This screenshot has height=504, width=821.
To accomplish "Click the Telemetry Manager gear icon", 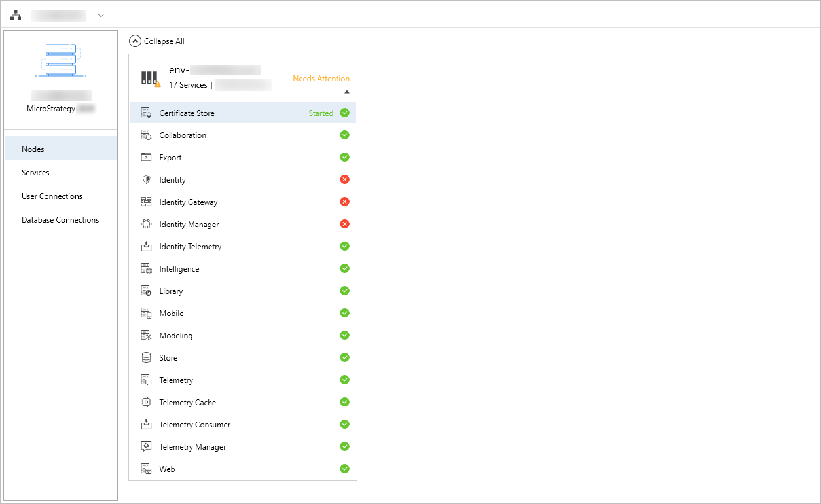I will (x=146, y=447).
